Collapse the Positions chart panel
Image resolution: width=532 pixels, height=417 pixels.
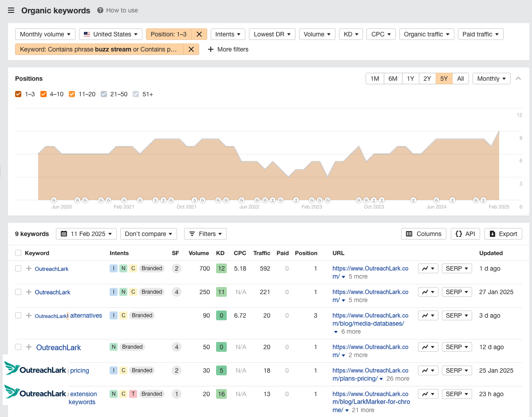[518, 79]
